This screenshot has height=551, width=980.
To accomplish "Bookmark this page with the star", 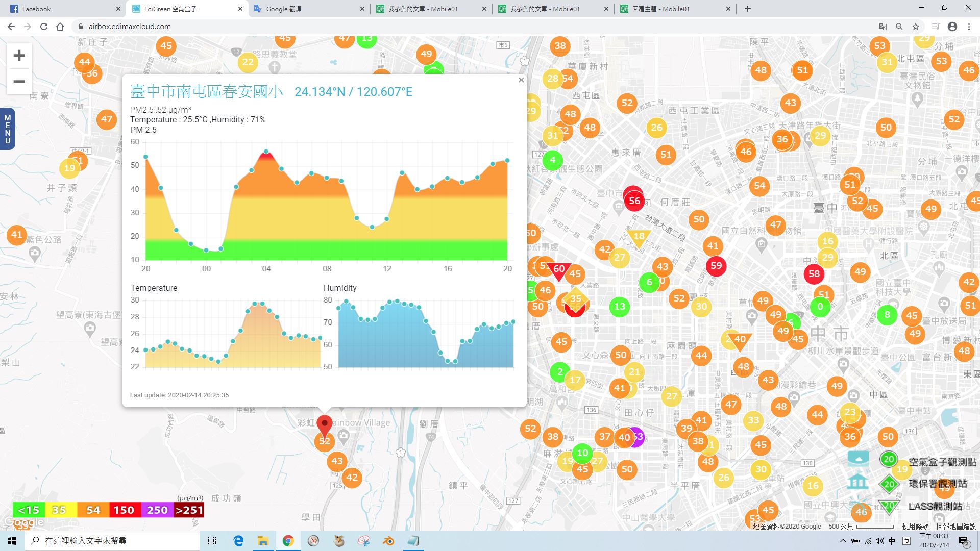I will pos(915,27).
